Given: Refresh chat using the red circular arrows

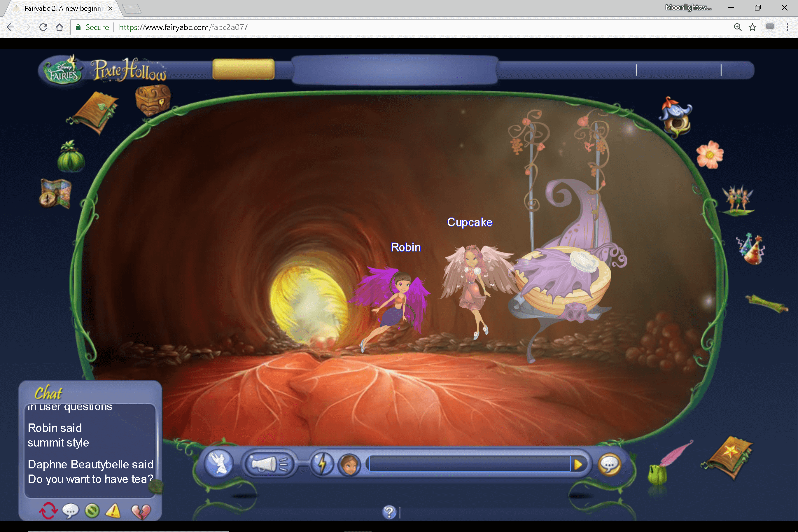Looking at the screenshot, I should (x=48, y=511).
